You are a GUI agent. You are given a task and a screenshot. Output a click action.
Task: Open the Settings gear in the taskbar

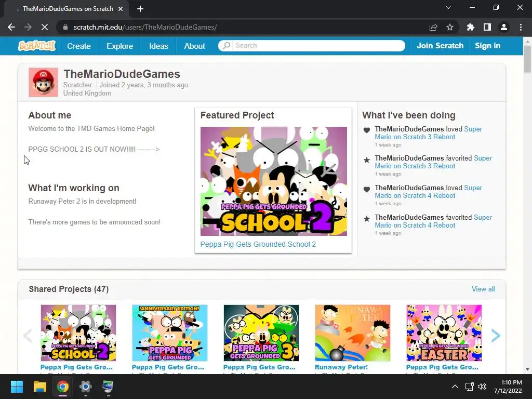tap(86, 387)
